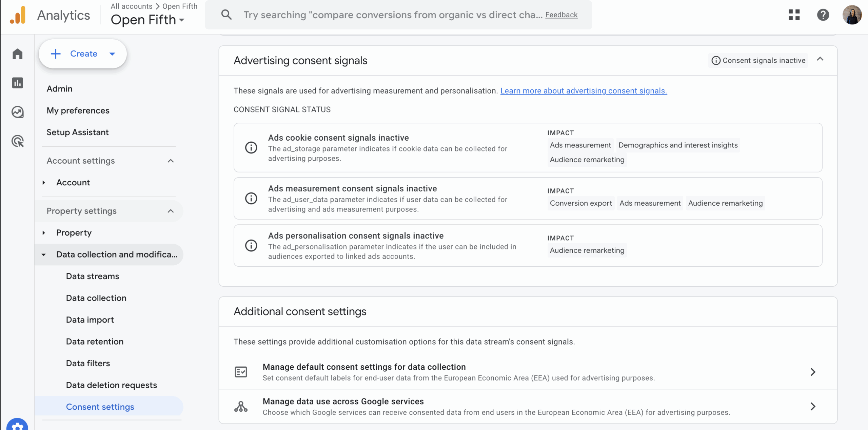Click info icon for Ads personalisation consent

coord(251,246)
